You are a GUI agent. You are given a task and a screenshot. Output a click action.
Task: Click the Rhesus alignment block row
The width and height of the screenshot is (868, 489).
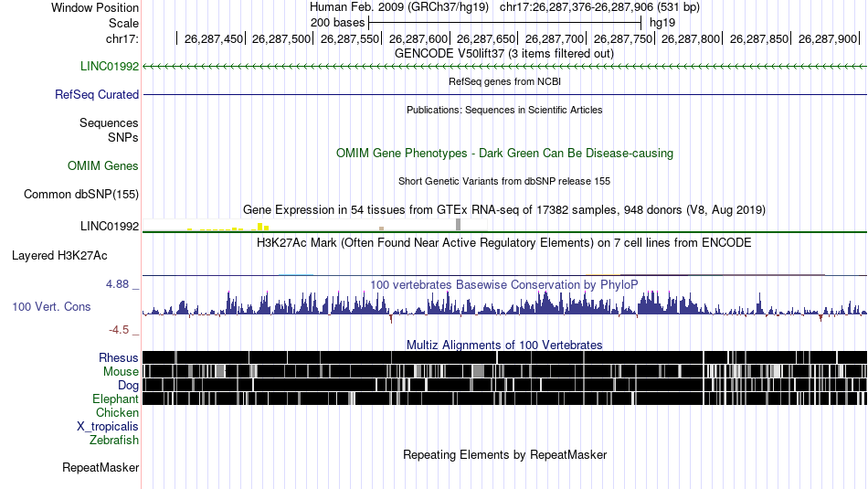505,357
